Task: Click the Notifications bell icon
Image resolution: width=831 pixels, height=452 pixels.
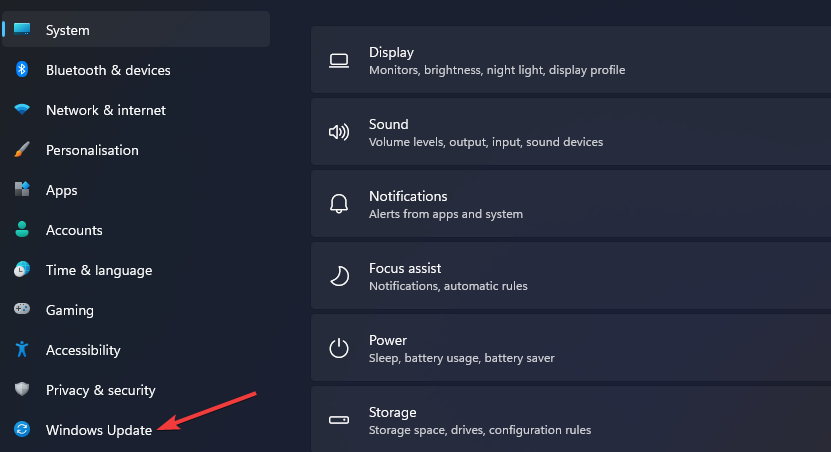Action: click(x=339, y=205)
